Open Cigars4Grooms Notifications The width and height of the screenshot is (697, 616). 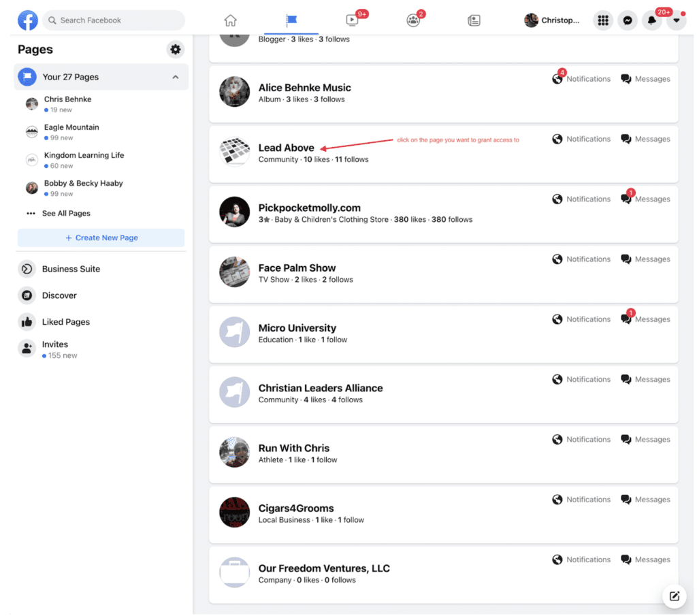tap(581, 499)
